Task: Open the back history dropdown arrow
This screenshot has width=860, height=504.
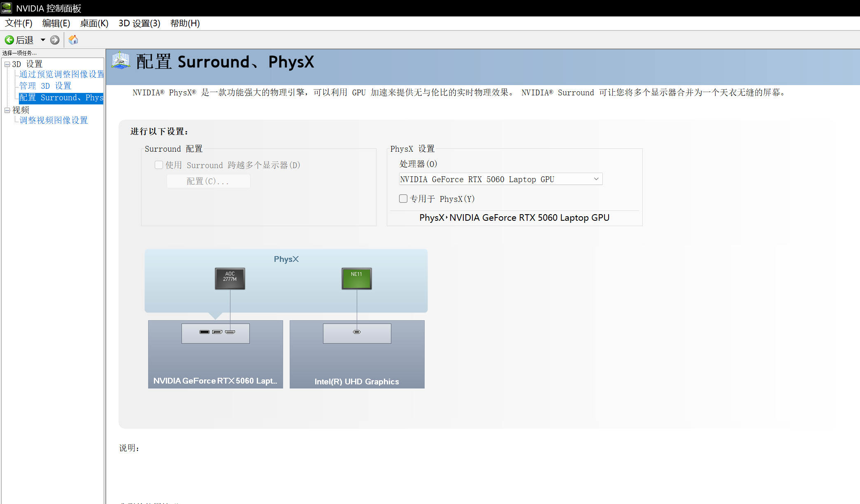Action: click(43, 40)
